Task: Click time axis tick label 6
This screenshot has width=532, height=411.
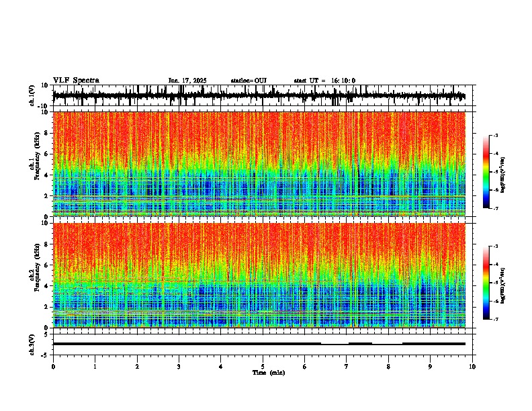Action: point(305,367)
